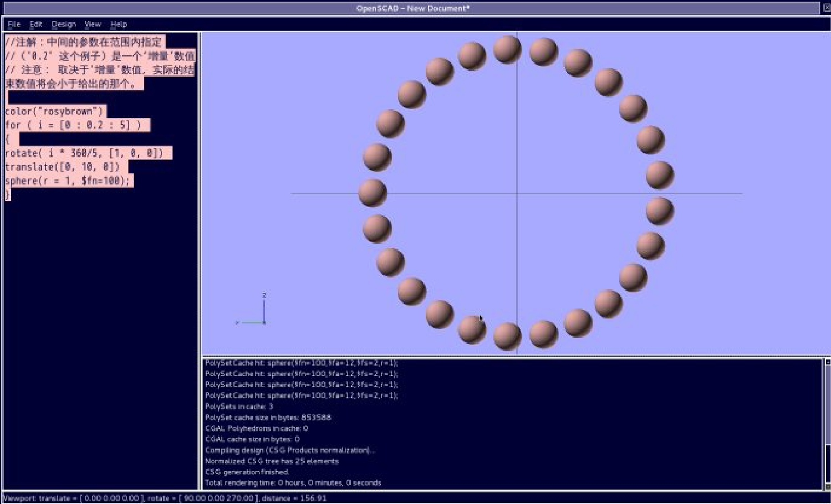Close the OpenSCAD window
This screenshot has width=831, height=504.
826,8
